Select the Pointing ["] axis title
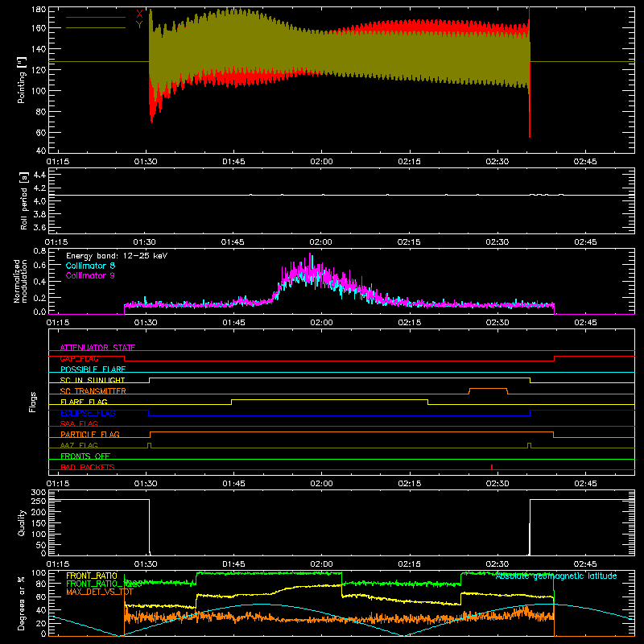This screenshot has height=644, width=644. click(22, 80)
